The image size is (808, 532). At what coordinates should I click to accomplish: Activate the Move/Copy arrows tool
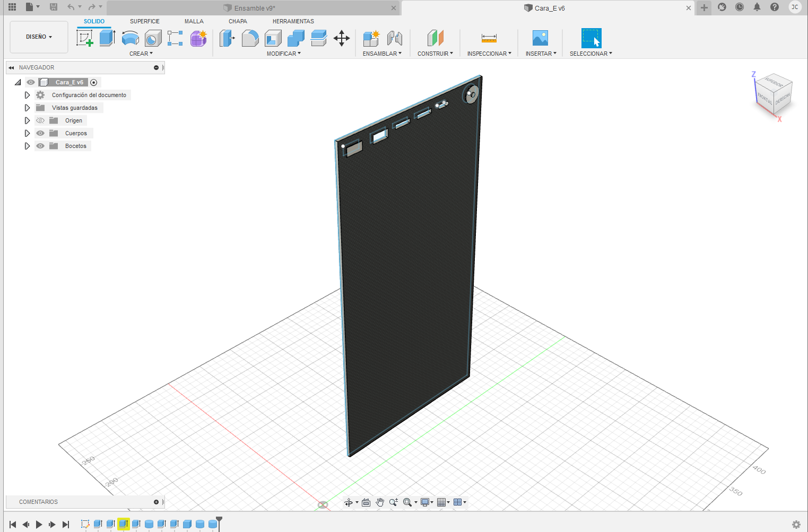(342, 38)
